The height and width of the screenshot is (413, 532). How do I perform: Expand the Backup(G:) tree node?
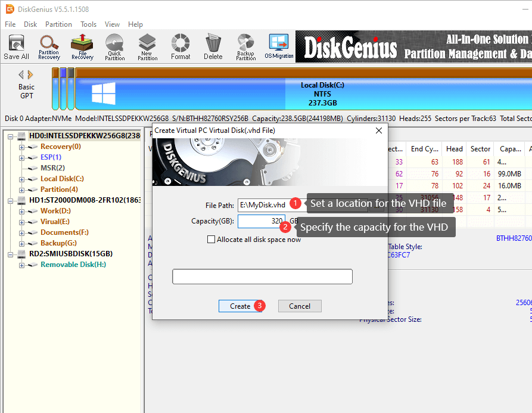point(21,244)
